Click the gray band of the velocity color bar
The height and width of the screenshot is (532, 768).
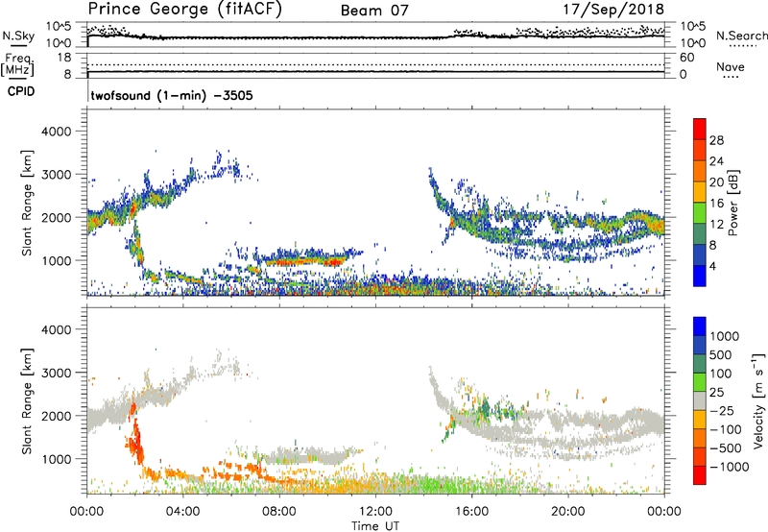click(x=700, y=401)
